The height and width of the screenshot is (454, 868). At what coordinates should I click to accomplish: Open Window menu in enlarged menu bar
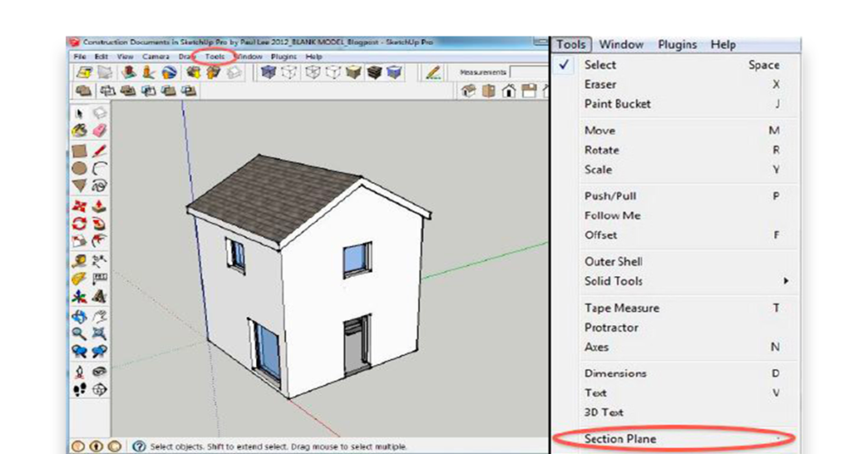click(621, 44)
